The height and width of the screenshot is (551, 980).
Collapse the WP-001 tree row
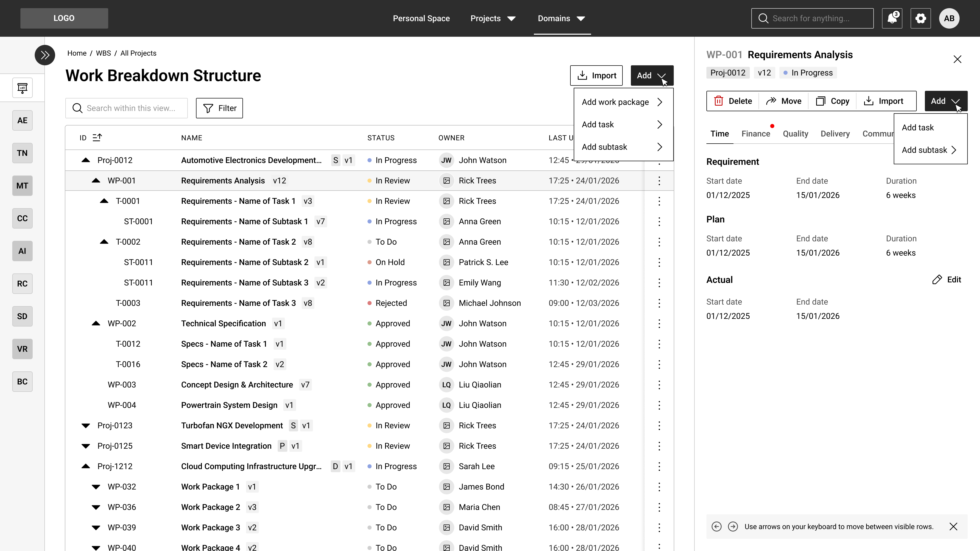(96, 181)
